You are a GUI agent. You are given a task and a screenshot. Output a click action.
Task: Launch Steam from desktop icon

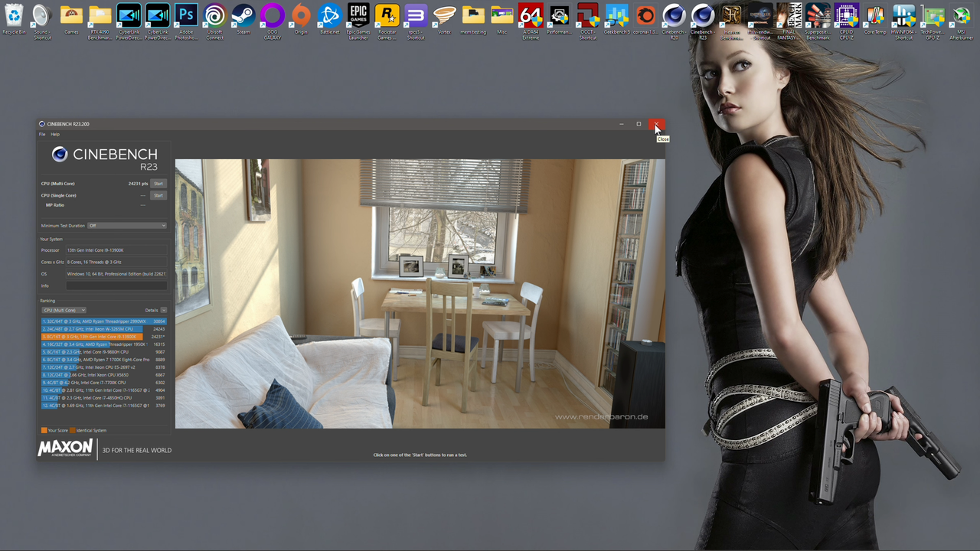[243, 20]
